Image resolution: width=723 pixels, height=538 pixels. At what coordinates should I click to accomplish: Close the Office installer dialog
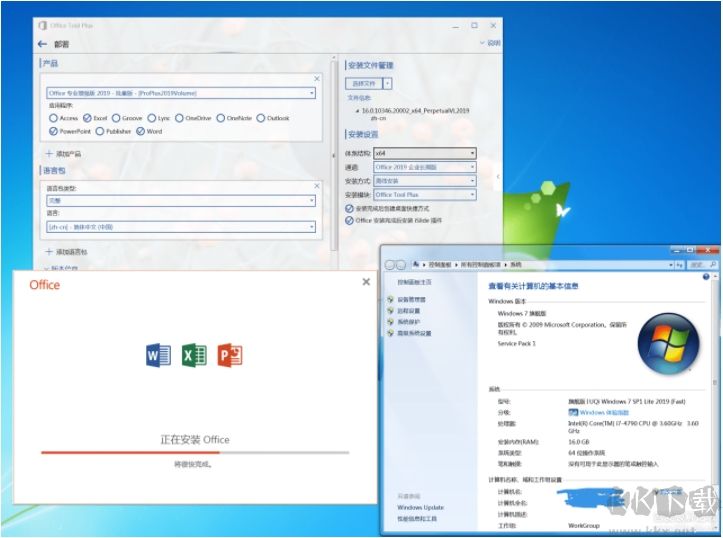click(366, 282)
